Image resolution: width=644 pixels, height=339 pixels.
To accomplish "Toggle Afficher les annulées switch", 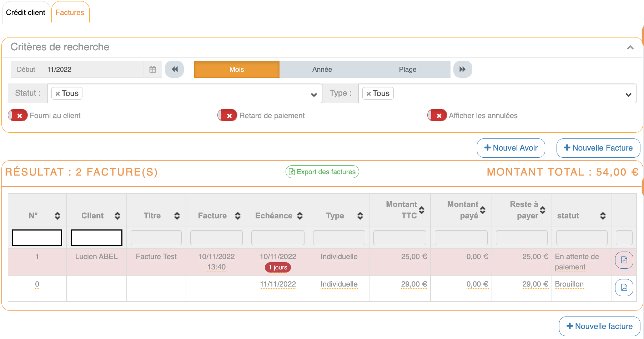I will [x=437, y=115].
